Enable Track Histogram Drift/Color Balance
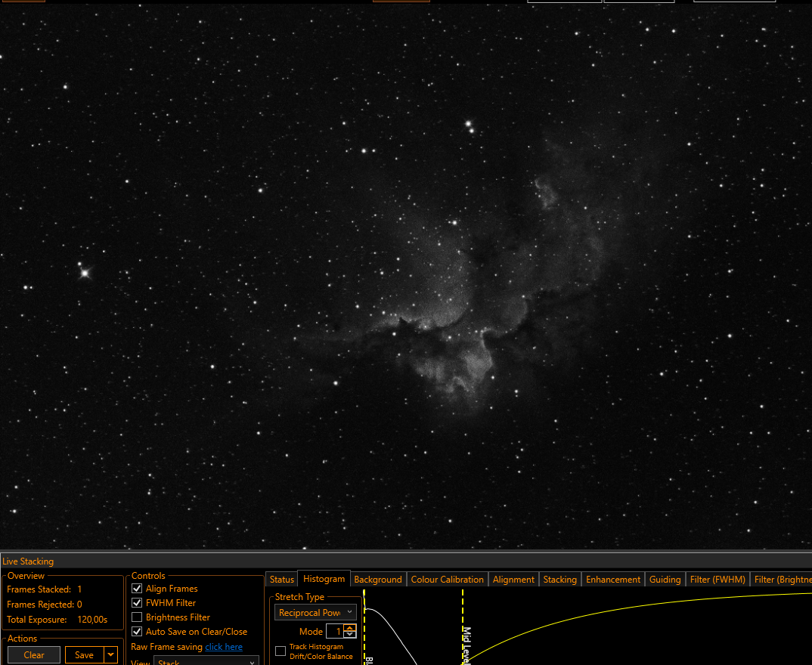The height and width of the screenshot is (665, 812). coord(280,651)
